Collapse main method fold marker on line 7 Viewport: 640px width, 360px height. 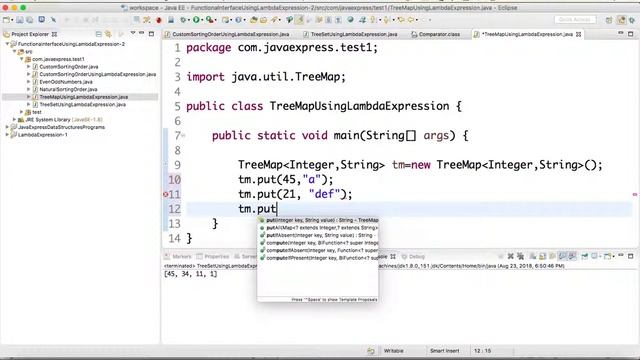coord(183,135)
